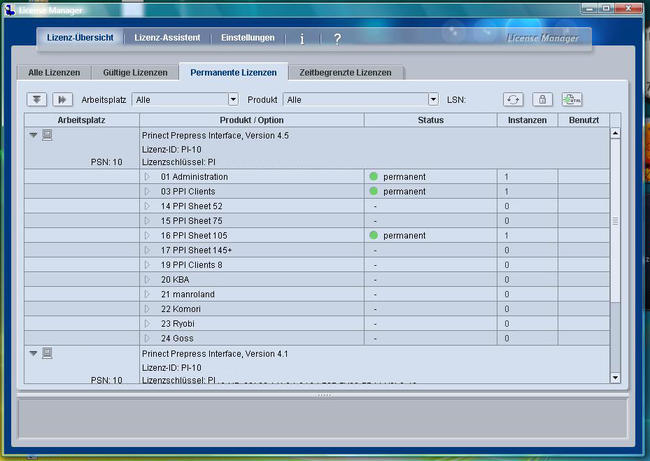The image size is (650, 461).
Task: Open Einstellungen in the top bar
Action: pyautogui.click(x=248, y=38)
